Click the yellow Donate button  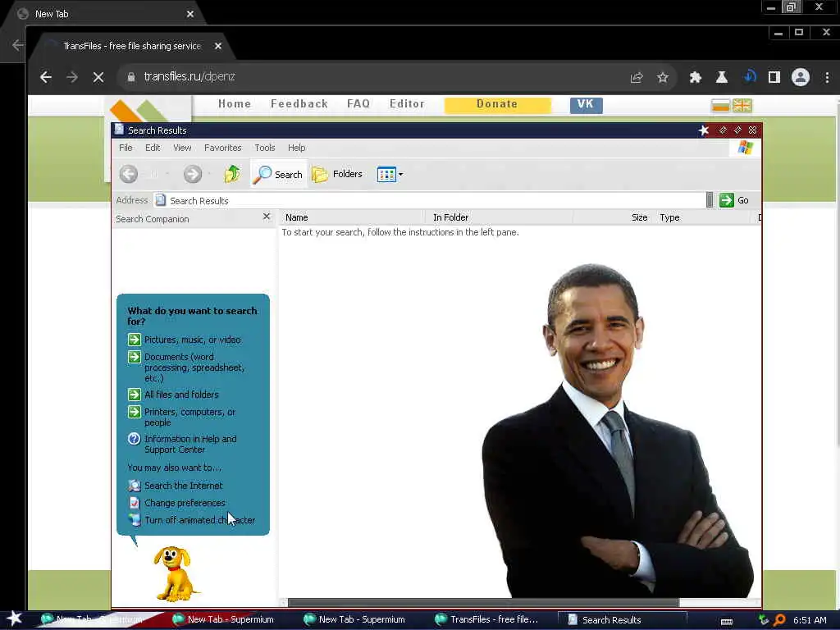(x=497, y=104)
